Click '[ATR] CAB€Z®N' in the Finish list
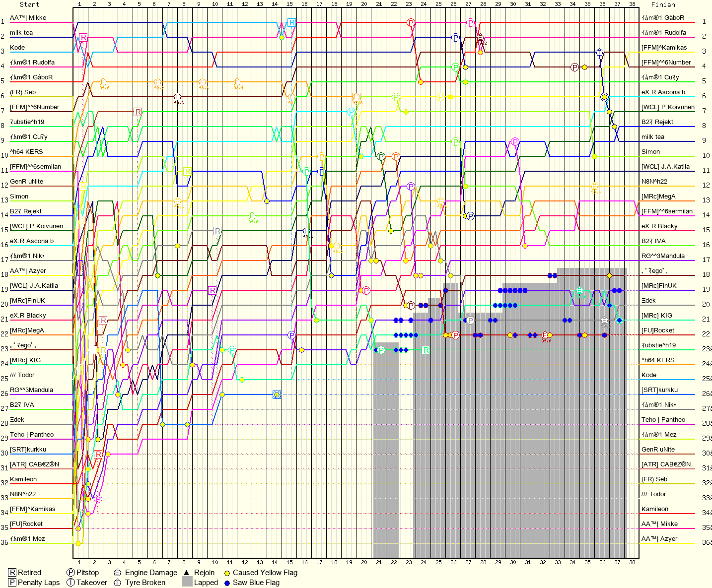 666,464
